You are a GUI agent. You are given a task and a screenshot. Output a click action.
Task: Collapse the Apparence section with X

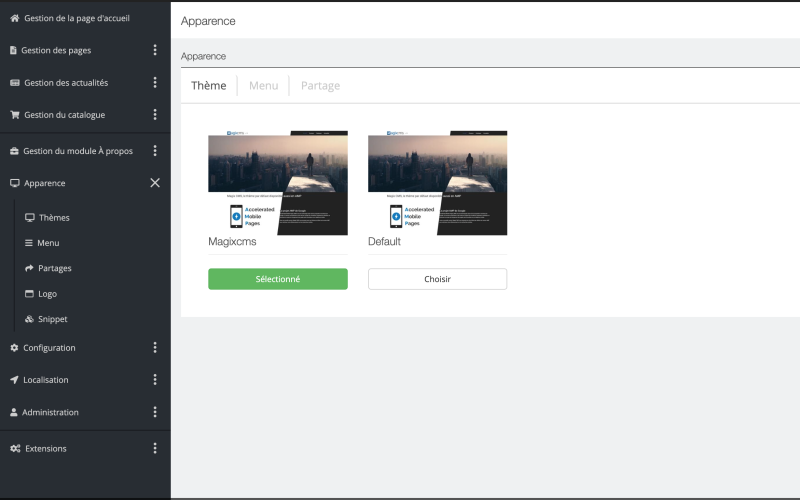click(154, 183)
